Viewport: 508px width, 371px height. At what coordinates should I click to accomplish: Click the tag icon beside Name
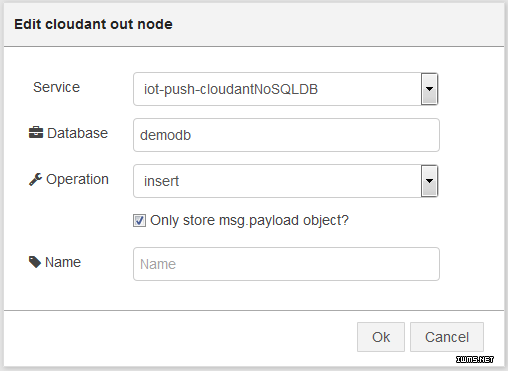coord(35,262)
